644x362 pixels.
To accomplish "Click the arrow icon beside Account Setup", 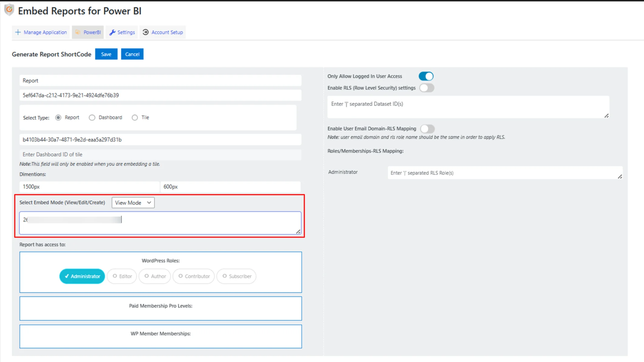I will pos(146,32).
